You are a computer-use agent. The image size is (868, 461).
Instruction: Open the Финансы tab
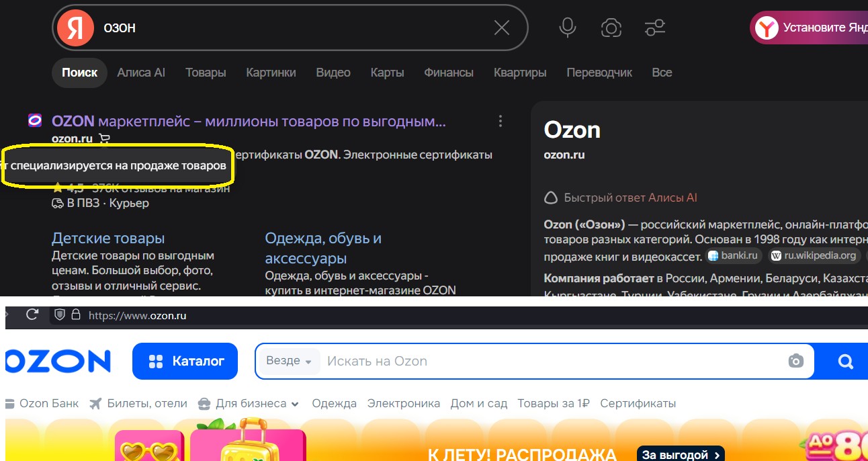(x=449, y=73)
